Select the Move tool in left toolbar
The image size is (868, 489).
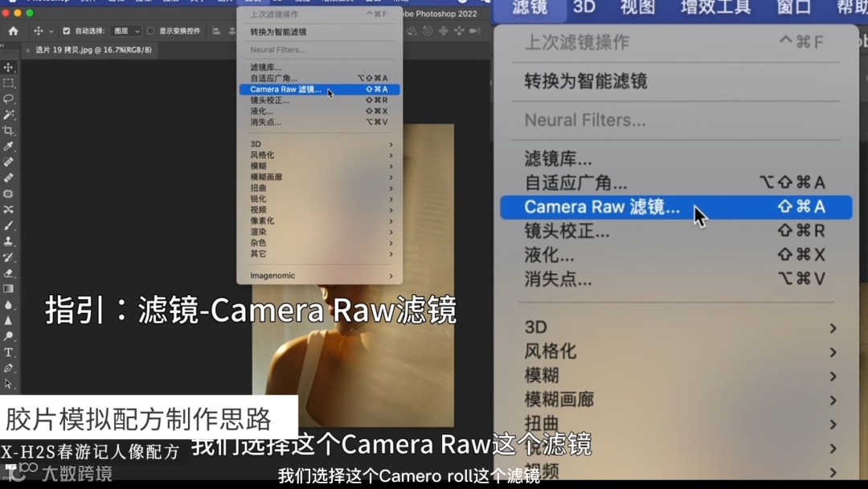point(8,67)
